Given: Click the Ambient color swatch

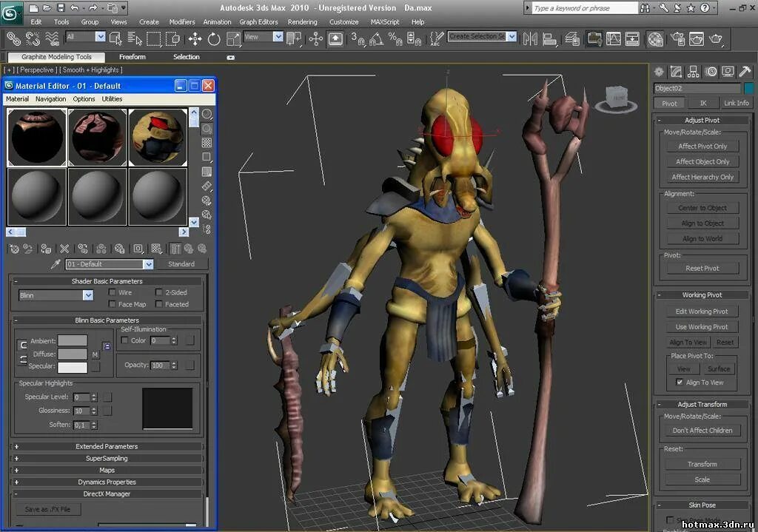Looking at the screenshot, I should (x=73, y=340).
